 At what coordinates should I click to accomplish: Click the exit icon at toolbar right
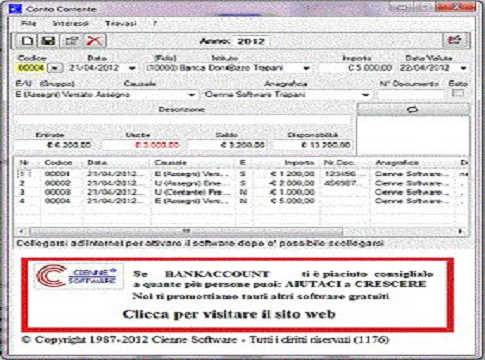[x=455, y=40]
